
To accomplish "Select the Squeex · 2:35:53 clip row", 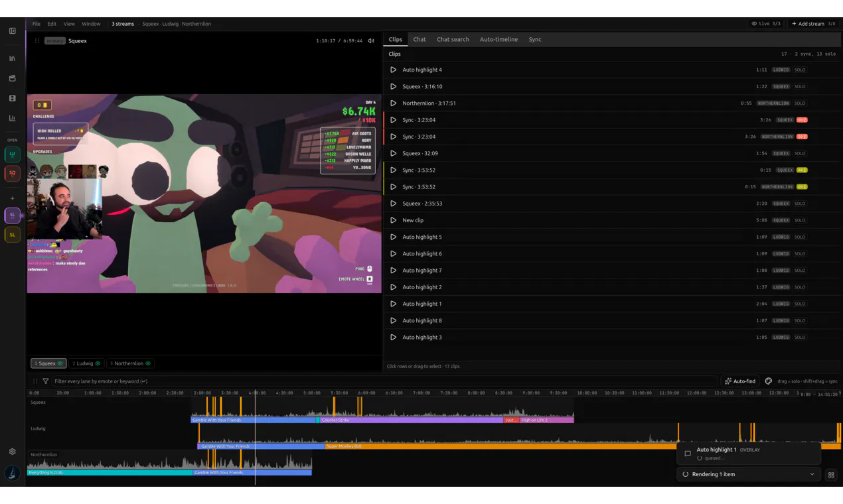I will pos(613,204).
